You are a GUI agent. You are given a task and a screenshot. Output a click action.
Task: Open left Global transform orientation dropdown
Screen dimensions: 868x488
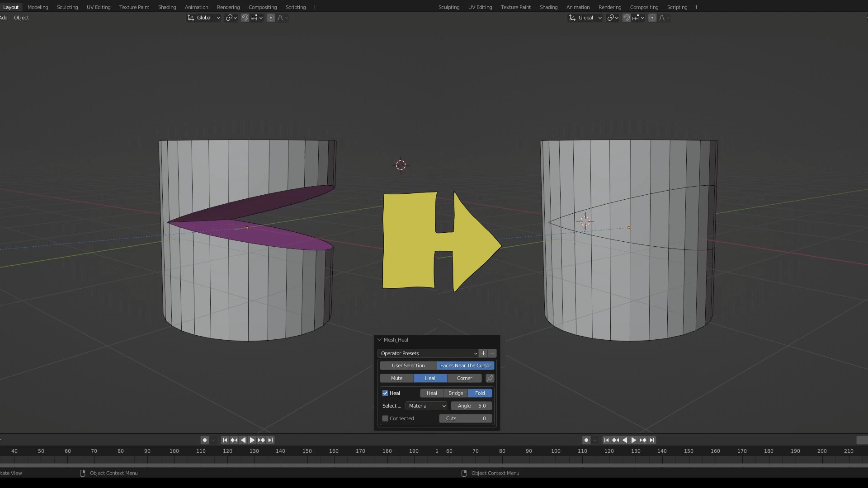204,18
